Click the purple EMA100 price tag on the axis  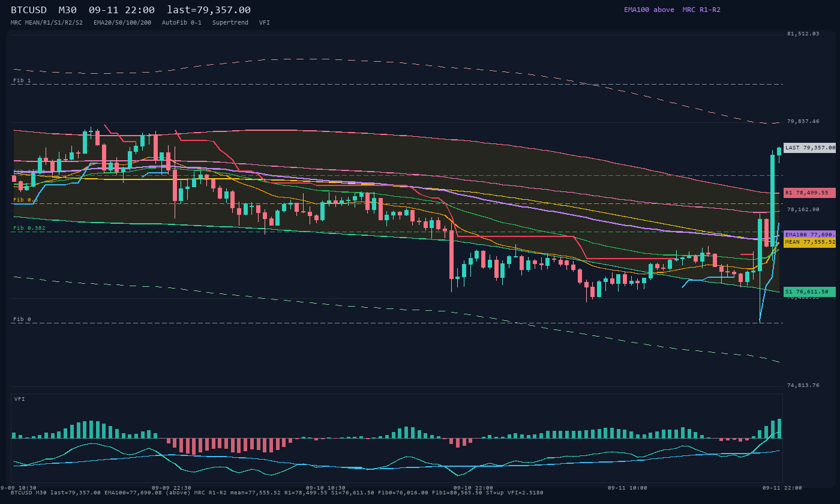[810, 235]
